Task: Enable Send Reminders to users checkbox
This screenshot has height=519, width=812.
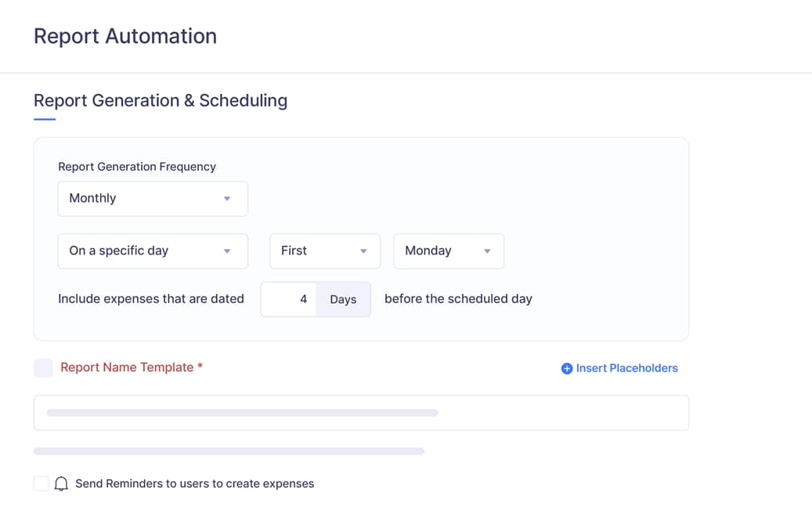Action: 41,483
